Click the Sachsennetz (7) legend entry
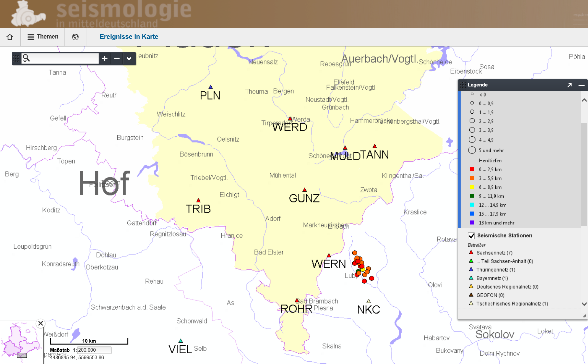Image resolution: width=588 pixels, height=364 pixels. (494, 253)
